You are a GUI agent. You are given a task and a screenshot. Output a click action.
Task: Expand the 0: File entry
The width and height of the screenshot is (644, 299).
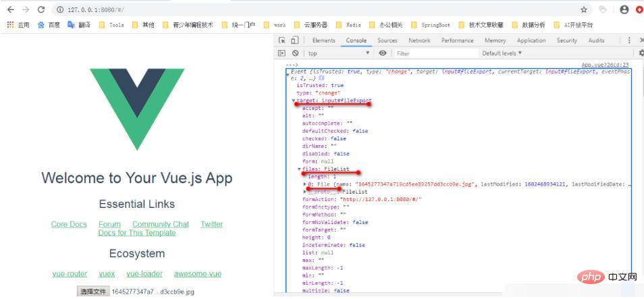[x=304, y=184]
